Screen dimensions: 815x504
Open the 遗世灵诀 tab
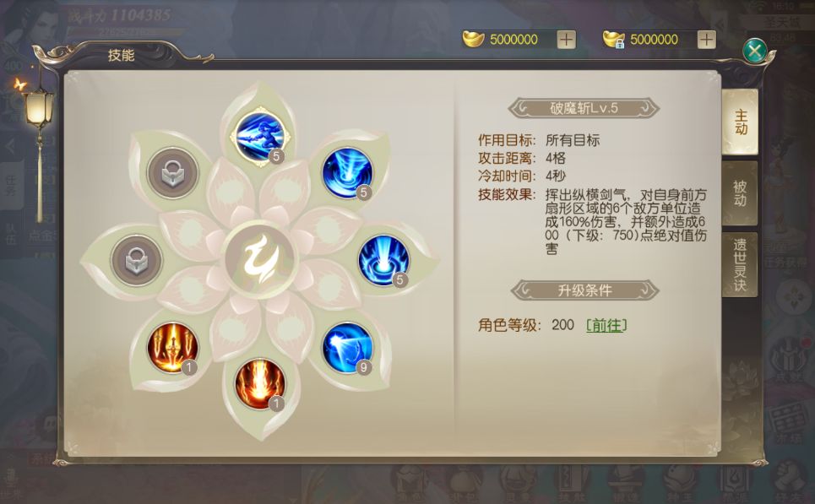[x=740, y=264]
